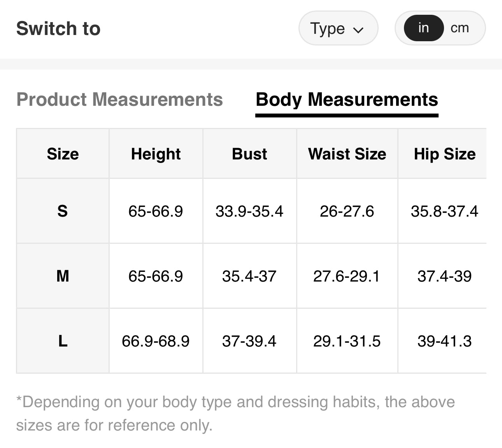
Task: Select the Hip Size column header
Action: click(444, 154)
